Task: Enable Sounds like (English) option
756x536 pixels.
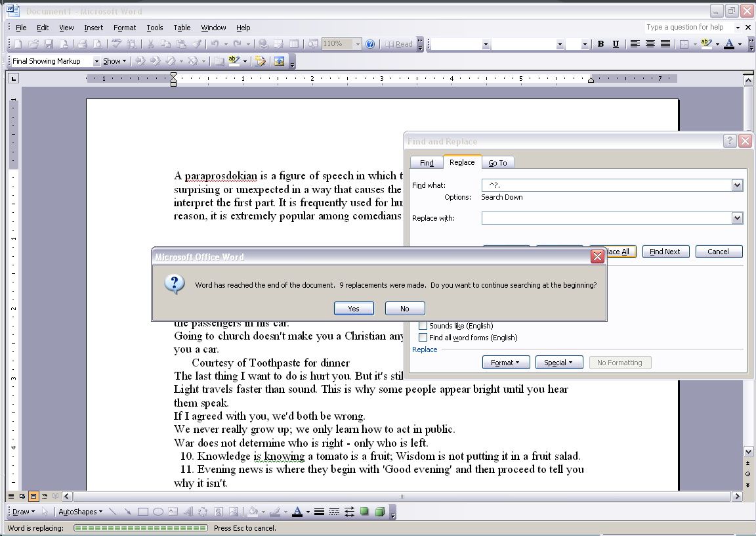Action: click(423, 325)
